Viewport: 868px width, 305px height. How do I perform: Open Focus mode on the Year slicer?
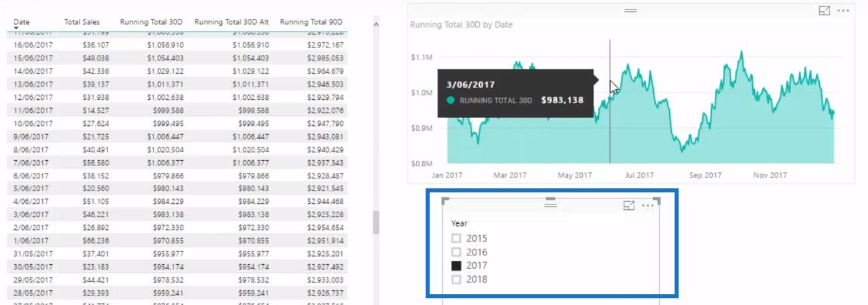point(628,206)
